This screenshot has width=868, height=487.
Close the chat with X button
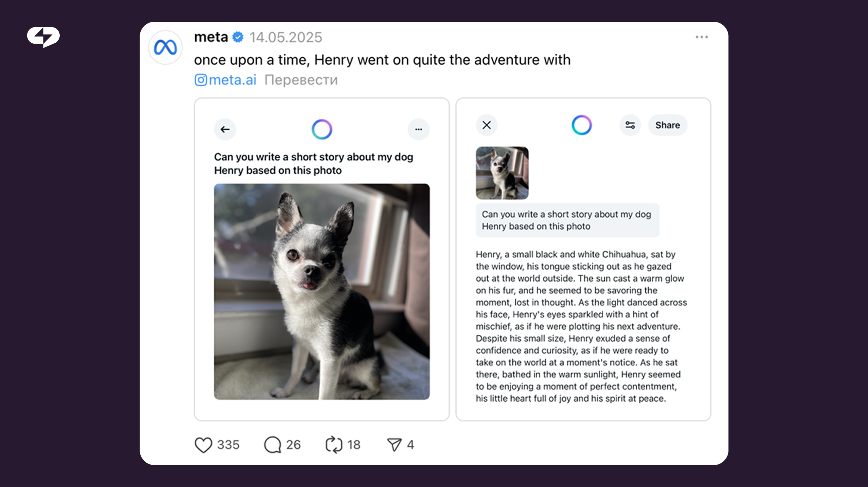coord(487,125)
